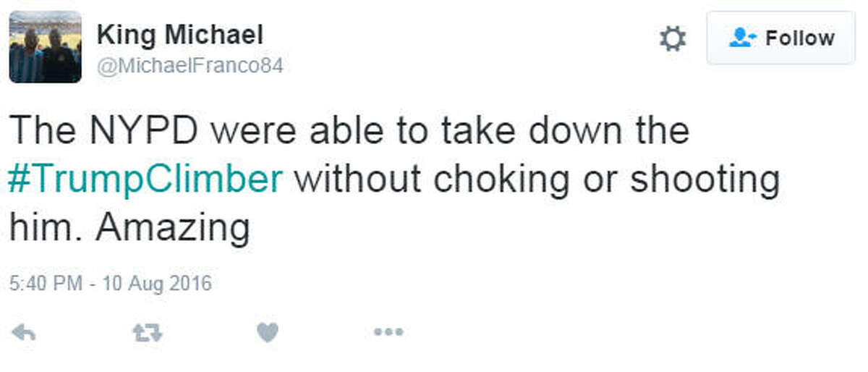Reply to the tweet with the arrow icon
The width and height of the screenshot is (868, 372).
pyautogui.click(x=24, y=332)
